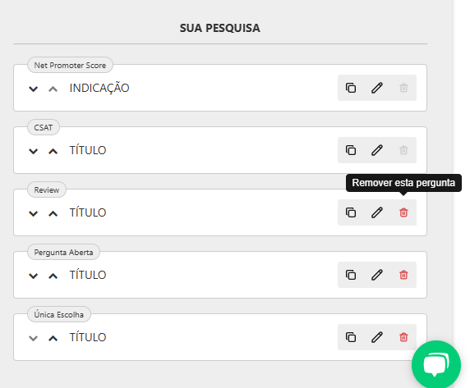Viewport: 470px width, 388px height.
Task: Move the CSAT question up
Action: (x=53, y=151)
